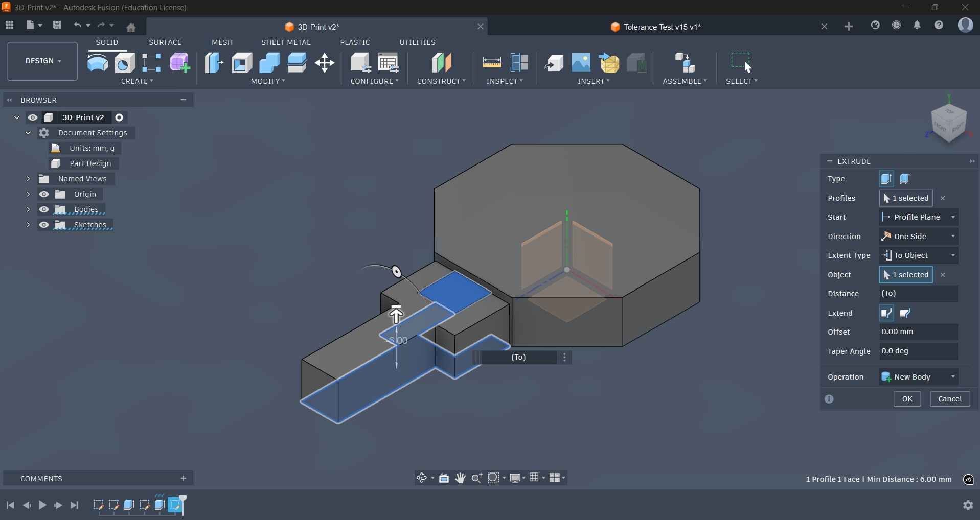This screenshot has height=520, width=980.
Task: Create a New Component under Assemble
Action: (685, 62)
